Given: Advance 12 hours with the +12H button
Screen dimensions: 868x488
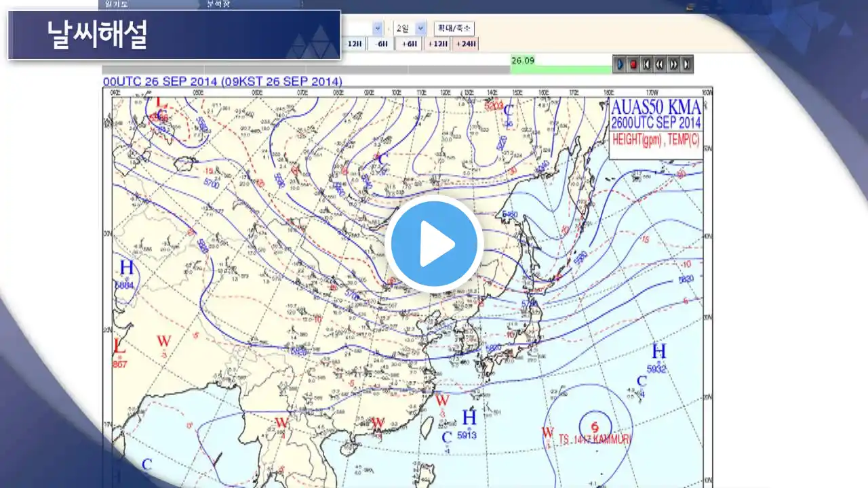Looking at the screenshot, I should [x=438, y=44].
